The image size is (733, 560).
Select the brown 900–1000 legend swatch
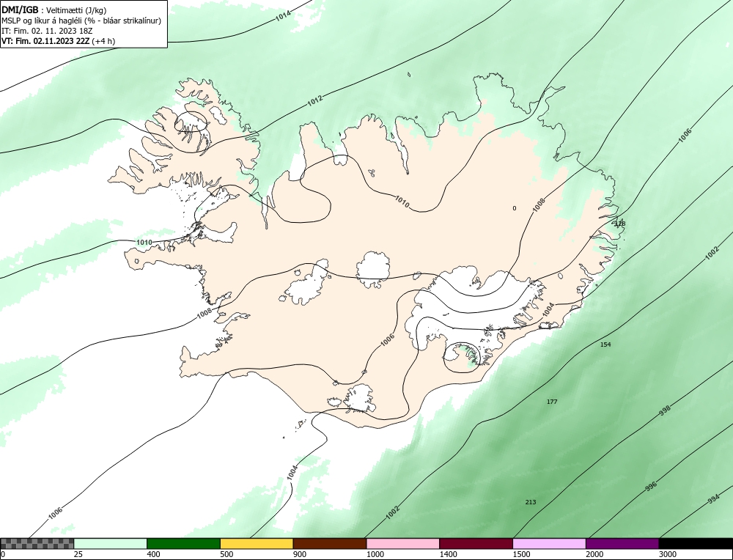330,543
